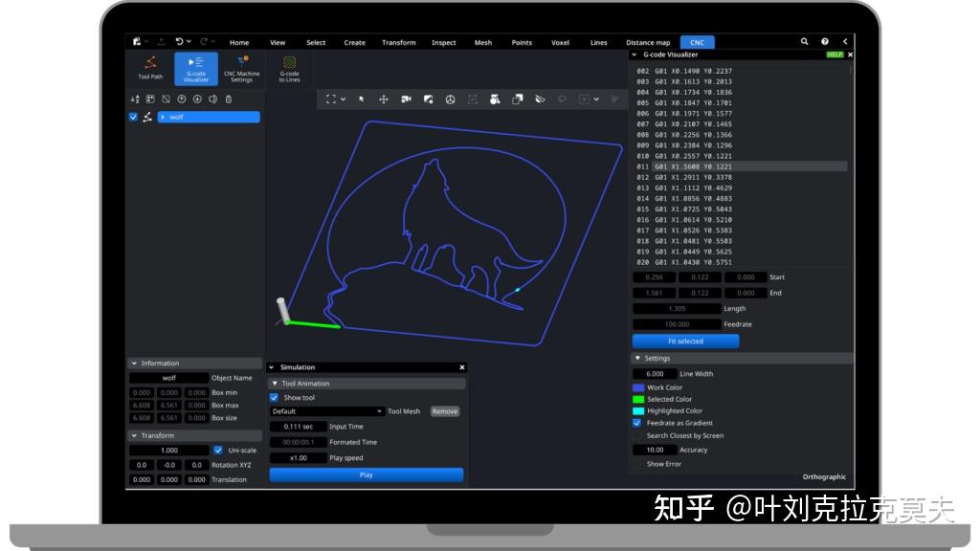Click the circular three-spoke axes icon
The height and width of the screenshot is (551, 980).
(450, 99)
